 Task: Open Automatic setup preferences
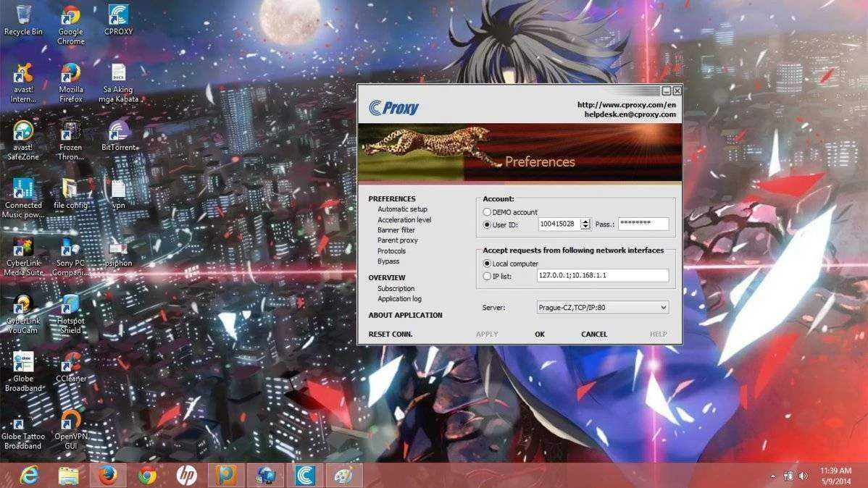coord(402,209)
